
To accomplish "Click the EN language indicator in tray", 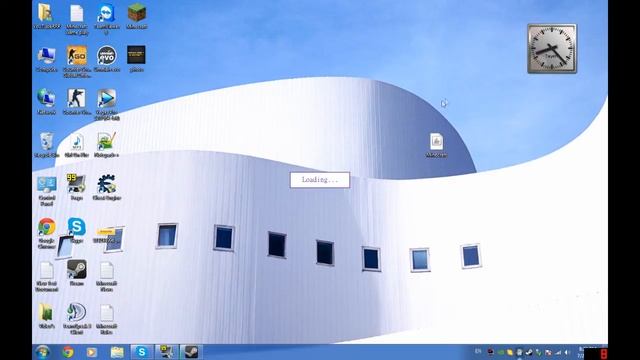I will point(478,351).
